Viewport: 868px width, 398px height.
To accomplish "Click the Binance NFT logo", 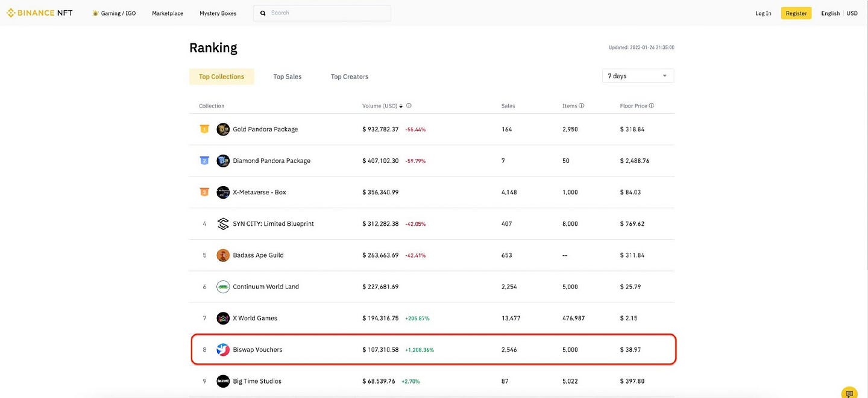I will 39,13.
